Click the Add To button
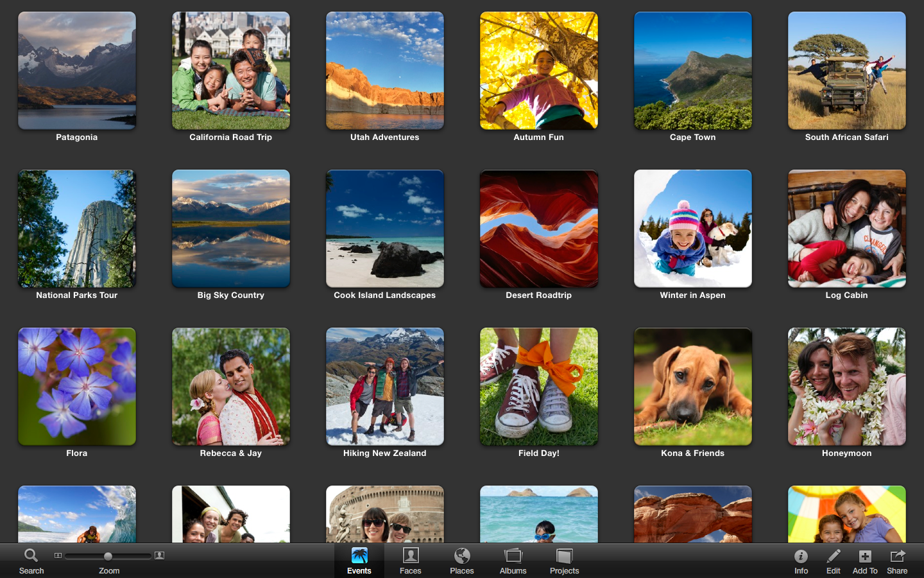The width and height of the screenshot is (924, 578). tap(865, 561)
